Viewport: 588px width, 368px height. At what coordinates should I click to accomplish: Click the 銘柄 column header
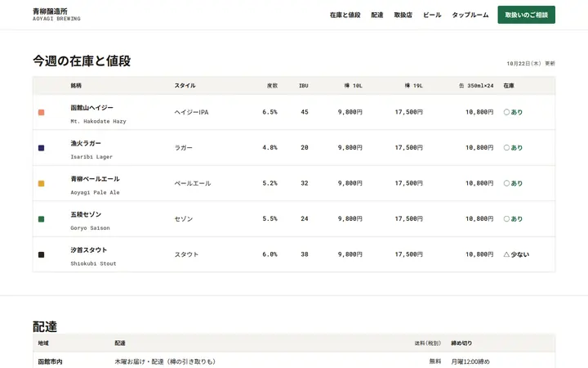pos(76,86)
